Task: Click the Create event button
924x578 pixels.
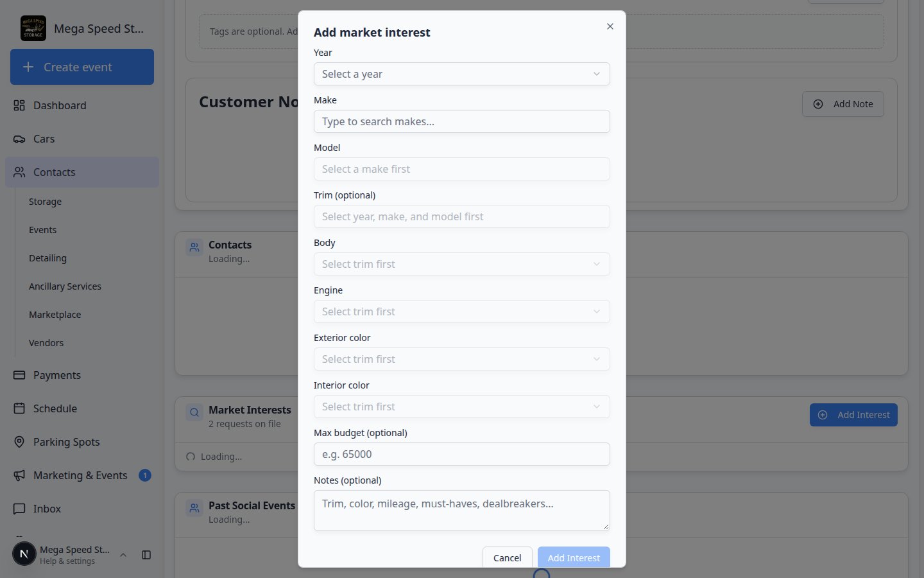Action: pyautogui.click(x=82, y=67)
